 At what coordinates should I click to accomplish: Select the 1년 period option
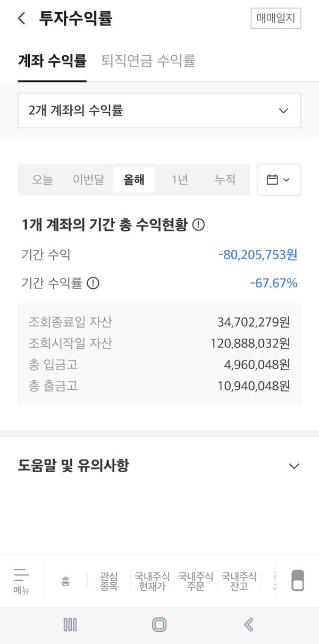180,180
